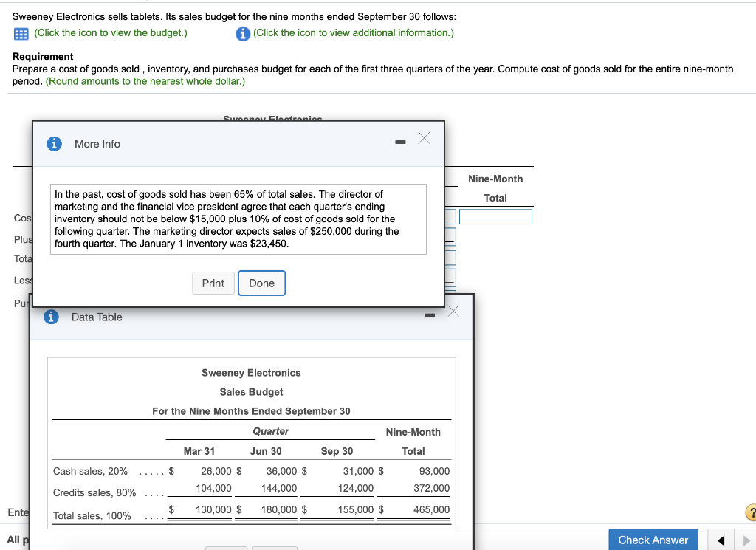The width and height of the screenshot is (756, 550).
Task: Click the Nine-Month Total input field
Action: (495, 216)
